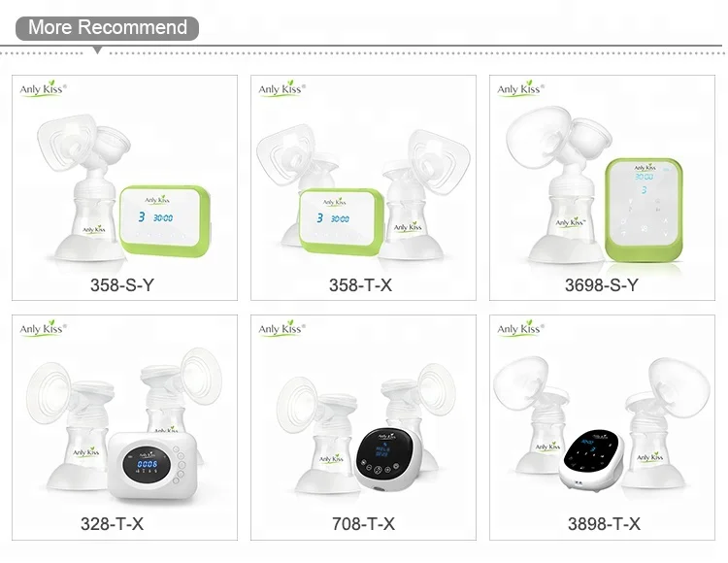Click the 358-S-Y model label
728x563 pixels.
[122, 285]
